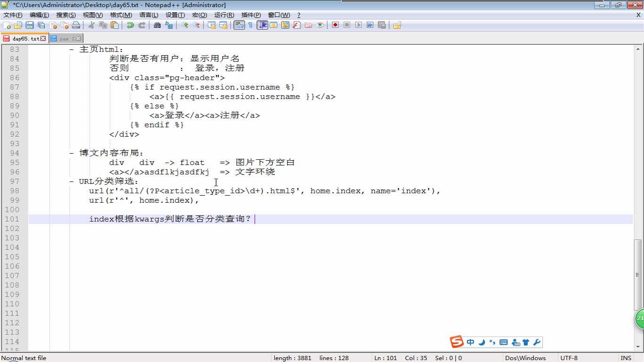Toggle the monitoring eye icon
This screenshot has width=644, height=362.
320,25
